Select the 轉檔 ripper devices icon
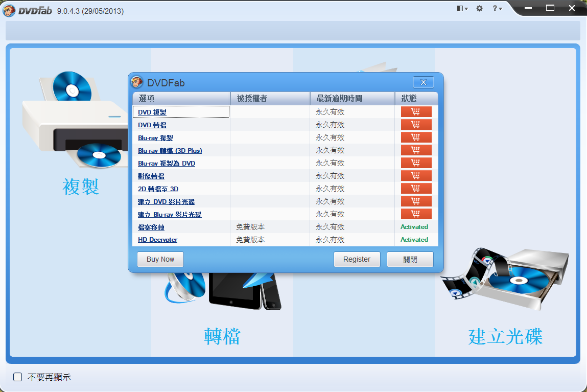587x392 pixels. (223, 291)
